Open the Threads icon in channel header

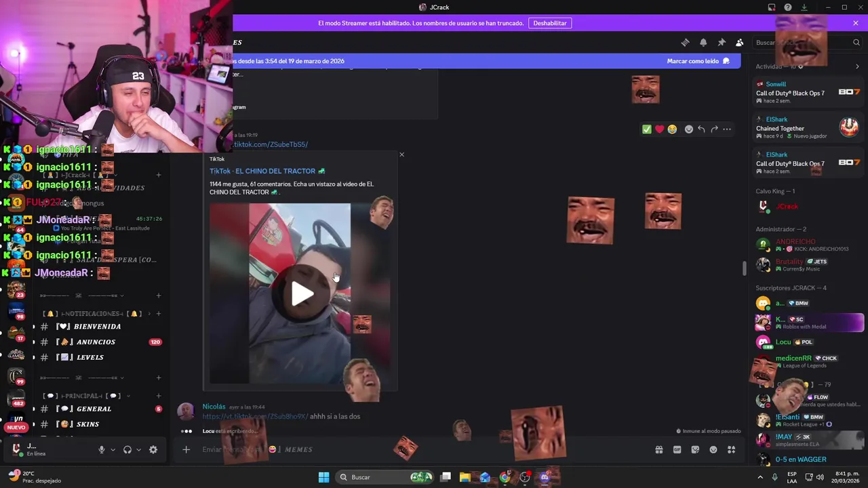685,42
